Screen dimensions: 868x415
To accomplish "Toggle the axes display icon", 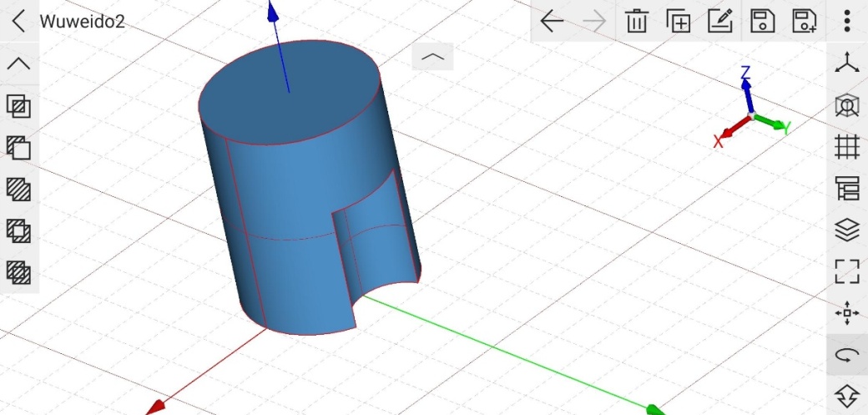I will pos(847,63).
